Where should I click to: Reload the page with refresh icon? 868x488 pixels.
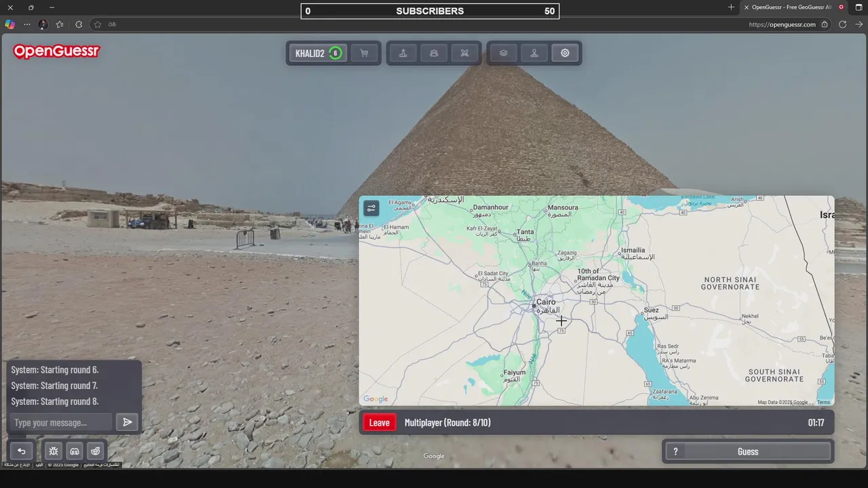(842, 24)
